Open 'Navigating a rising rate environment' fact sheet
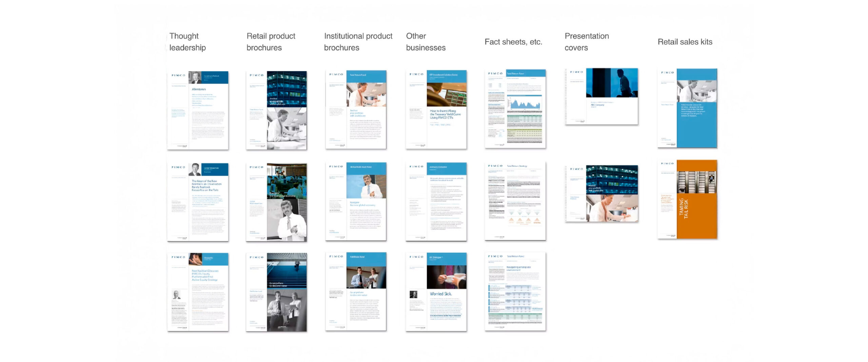Viewport: 868px width, 362px height. pyautogui.click(x=515, y=291)
